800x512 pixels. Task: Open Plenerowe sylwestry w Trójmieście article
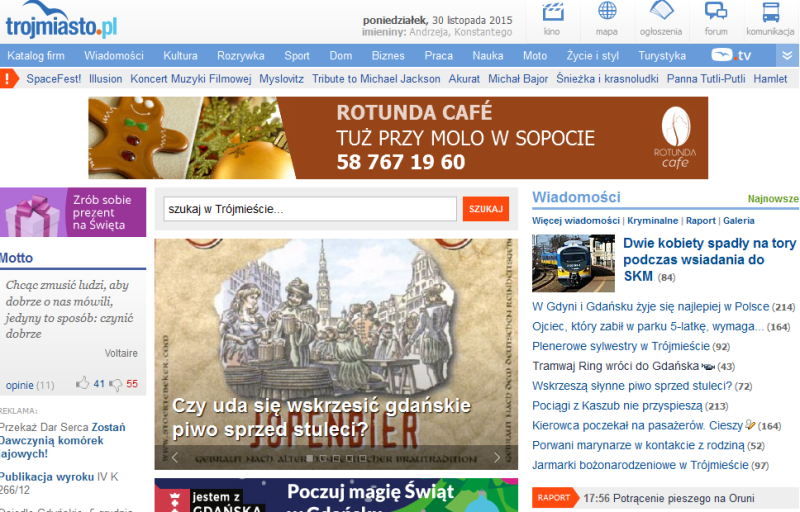[621, 346]
